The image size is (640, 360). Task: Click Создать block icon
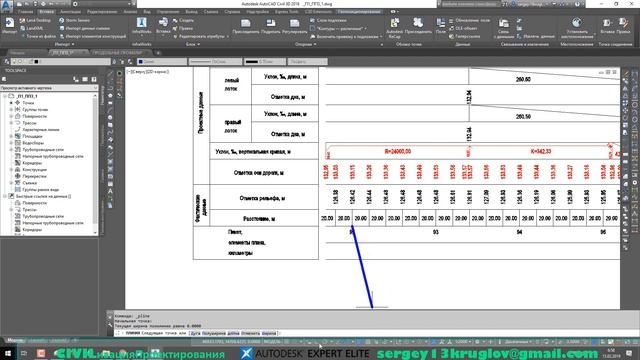tap(175, 20)
